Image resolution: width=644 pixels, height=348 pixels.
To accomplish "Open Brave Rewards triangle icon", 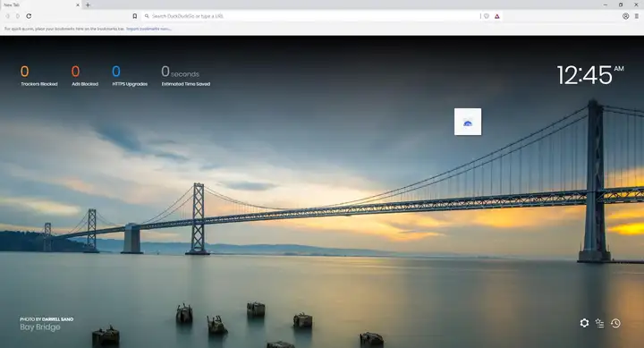I will (x=497, y=16).
